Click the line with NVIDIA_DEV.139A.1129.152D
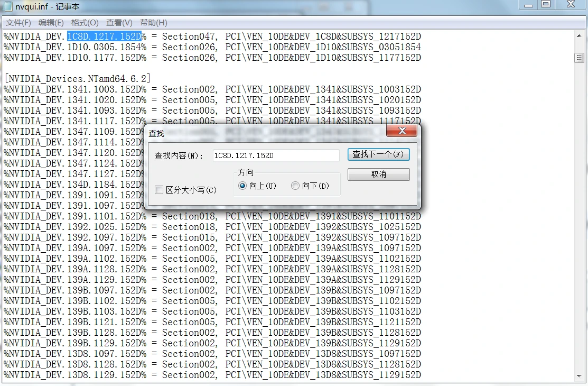The width and height of the screenshot is (588, 386). click(x=212, y=280)
